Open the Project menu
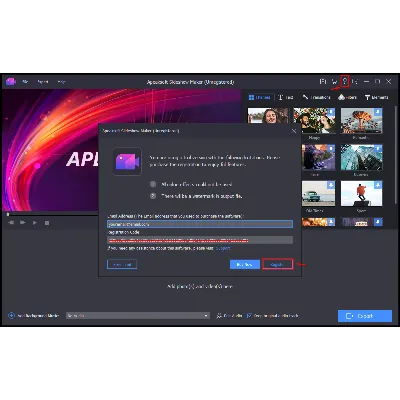This screenshot has width=400, height=400. [x=43, y=82]
